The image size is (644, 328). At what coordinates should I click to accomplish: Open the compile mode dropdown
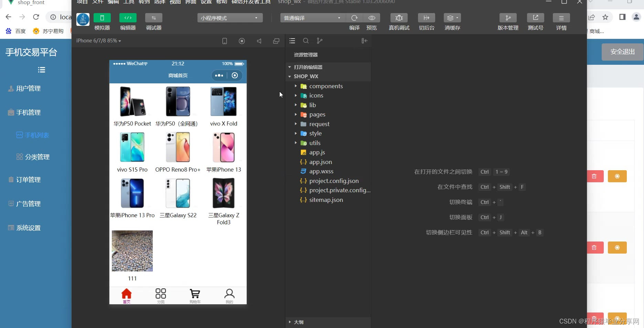312,18
